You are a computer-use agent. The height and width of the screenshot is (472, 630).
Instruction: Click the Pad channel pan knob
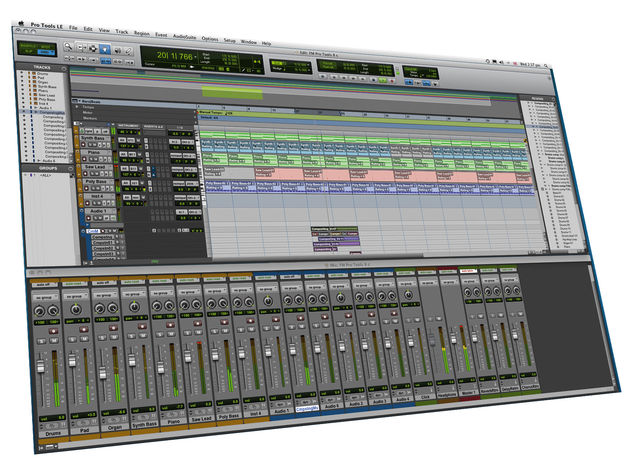pyautogui.click(x=76, y=309)
